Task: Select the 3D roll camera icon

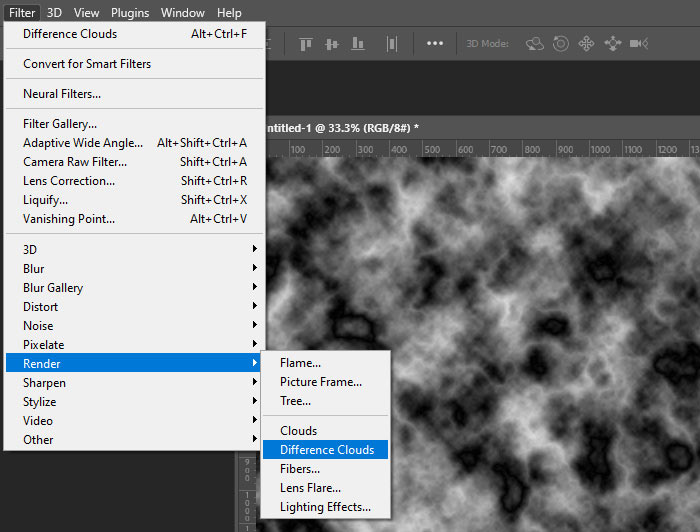Action: click(x=561, y=44)
